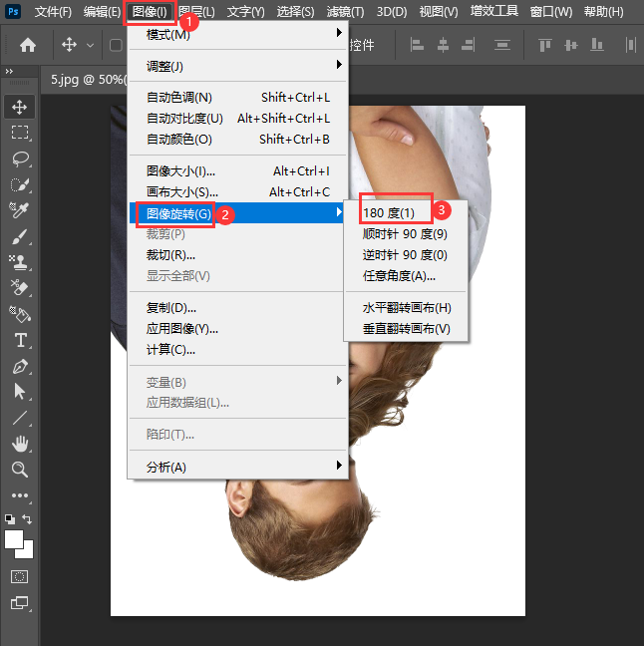Select the Pen tool

pyautogui.click(x=20, y=366)
